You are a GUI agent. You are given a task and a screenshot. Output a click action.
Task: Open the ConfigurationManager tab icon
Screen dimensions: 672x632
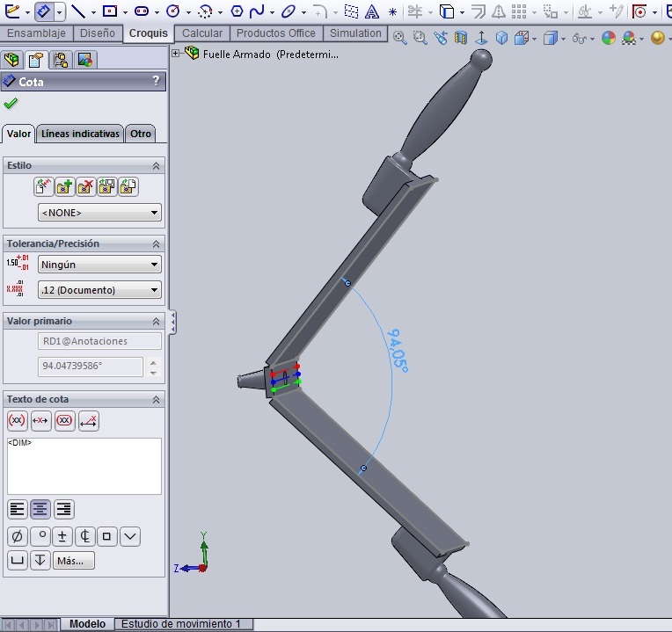(x=61, y=60)
